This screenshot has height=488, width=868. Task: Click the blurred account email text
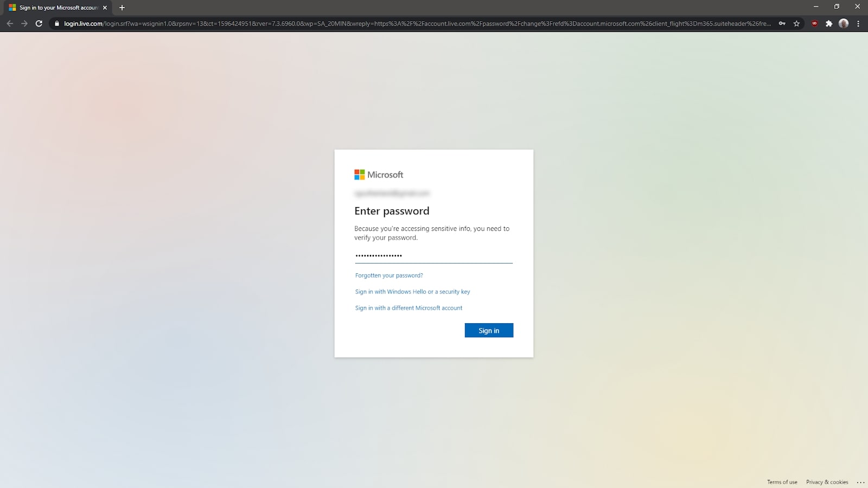(x=392, y=193)
